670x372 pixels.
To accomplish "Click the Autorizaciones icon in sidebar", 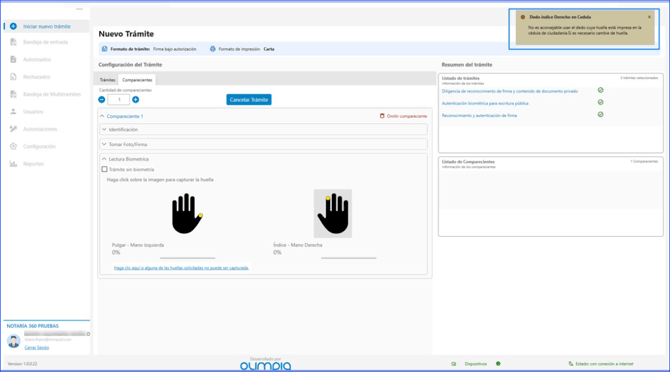I will [13, 129].
